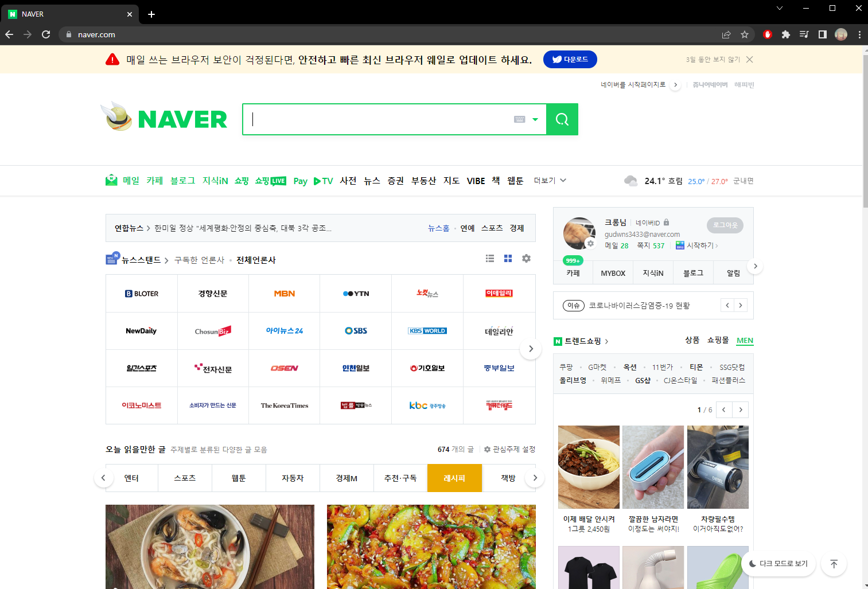Select the 레시피 topic tab
Screen dimensions: 868x589
[x=454, y=478]
